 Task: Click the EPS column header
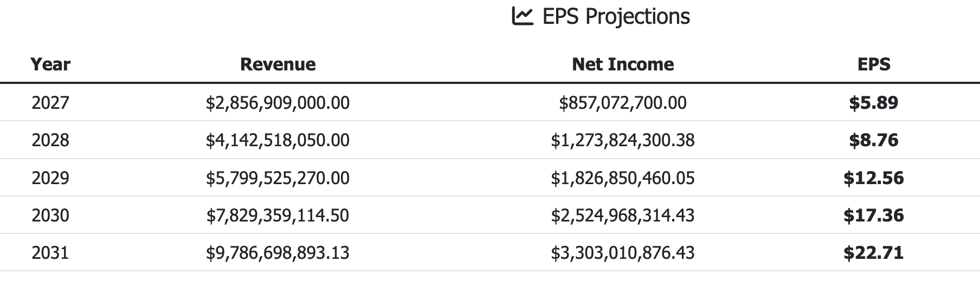click(874, 64)
